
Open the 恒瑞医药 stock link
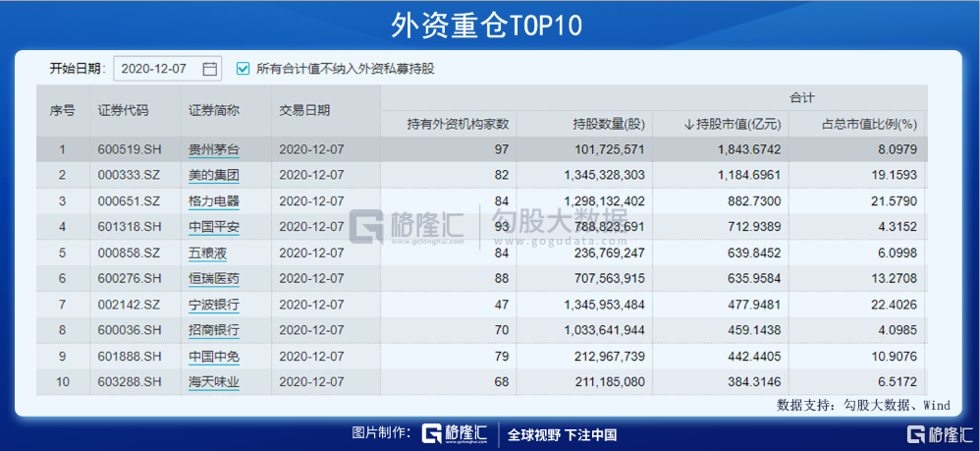(x=214, y=278)
